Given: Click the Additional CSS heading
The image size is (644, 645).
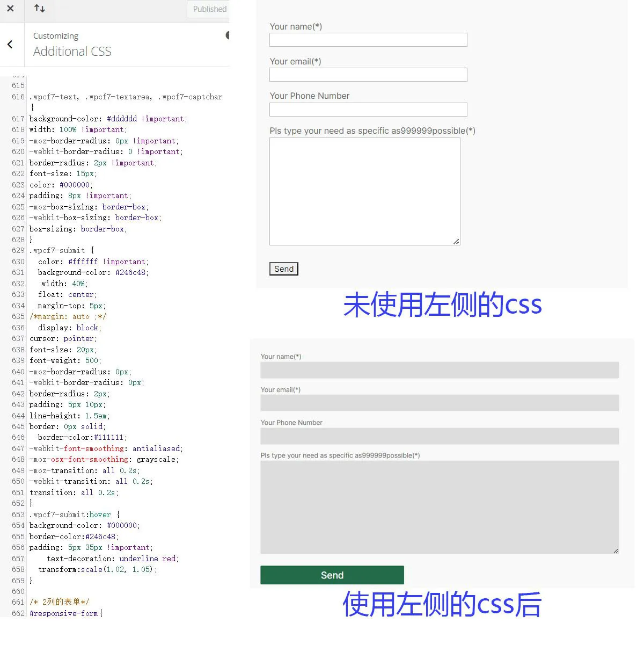Looking at the screenshot, I should coord(72,51).
